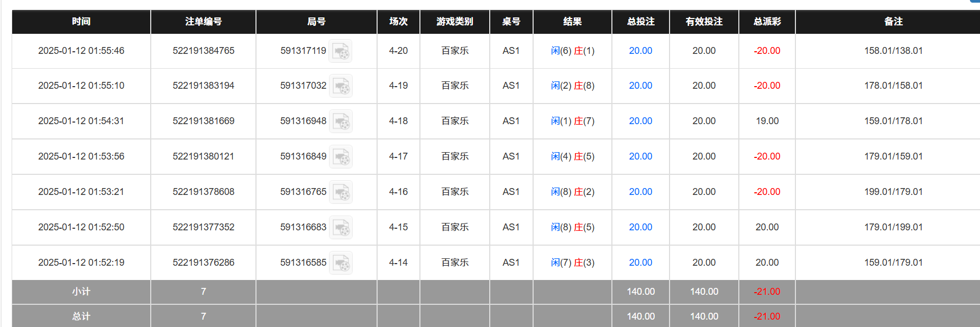Screen dimensions: 980x327
Task: Open video replay for round 591317119
Action: [340, 51]
